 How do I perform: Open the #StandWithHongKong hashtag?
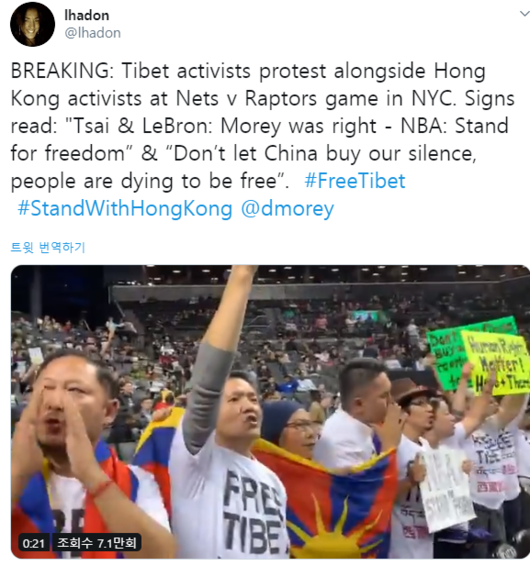pos(125,209)
